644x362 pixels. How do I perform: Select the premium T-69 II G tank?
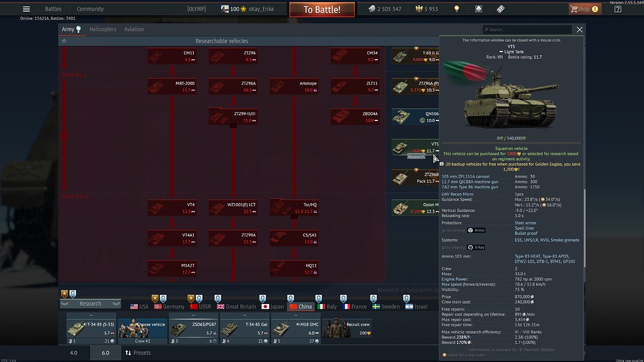tap(415, 56)
